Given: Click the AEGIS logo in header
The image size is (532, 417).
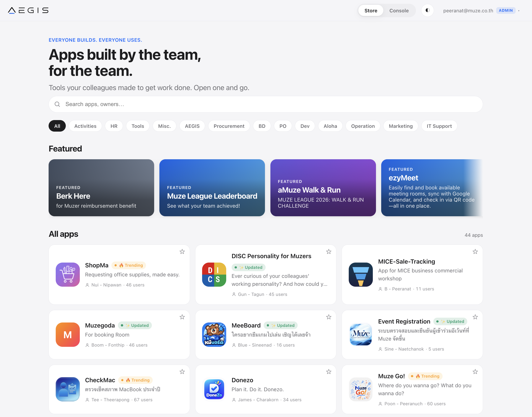Looking at the screenshot, I should [28, 10].
